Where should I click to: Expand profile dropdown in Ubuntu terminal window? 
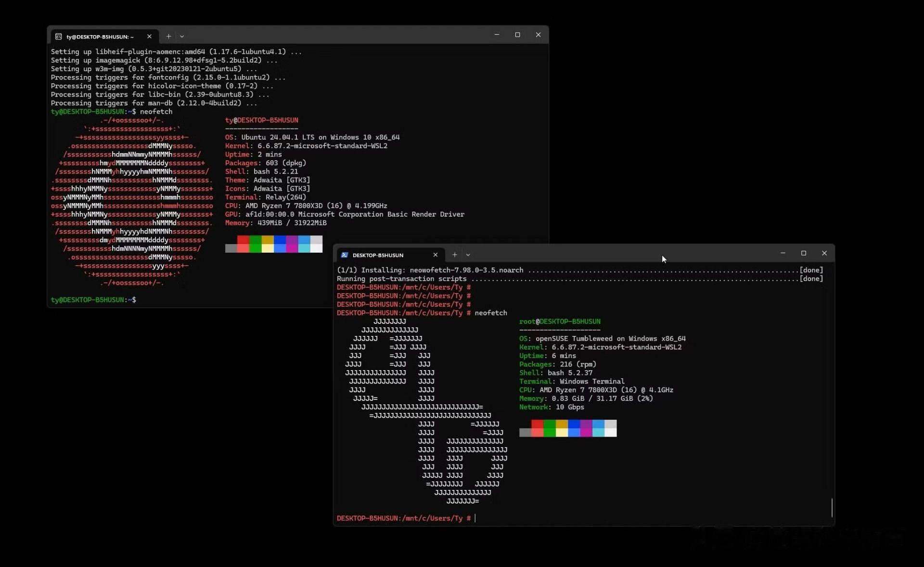182,37
